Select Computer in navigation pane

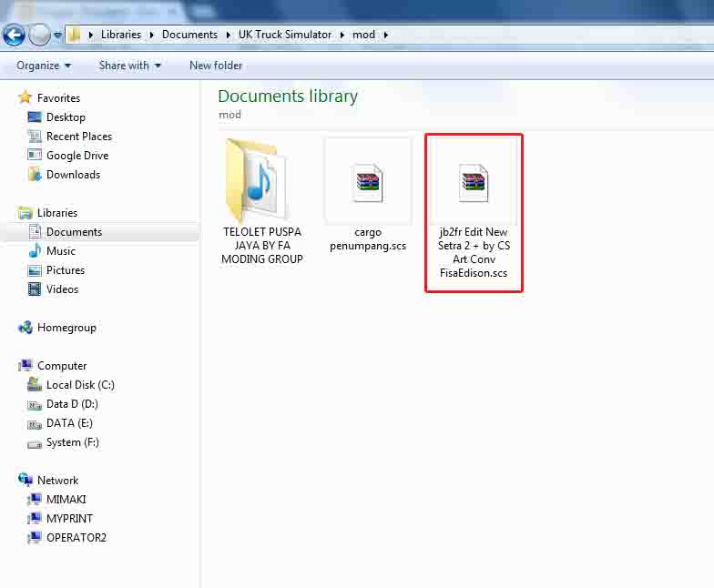pos(62,366)
